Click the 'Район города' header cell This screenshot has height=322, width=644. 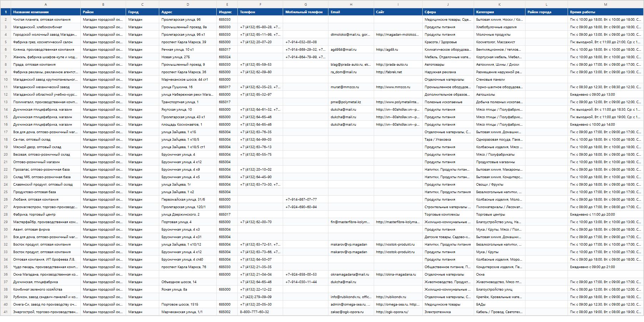[547, 12]
